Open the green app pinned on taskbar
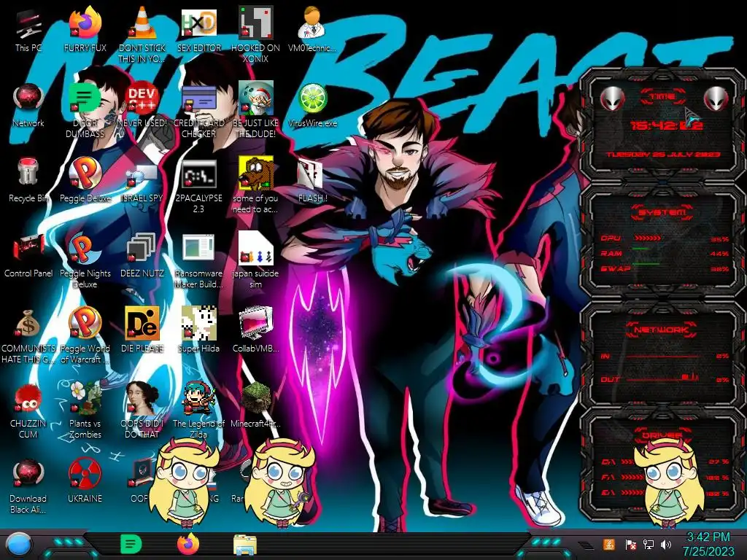Viewport: 747px width, 560px height. pos(131,544)
